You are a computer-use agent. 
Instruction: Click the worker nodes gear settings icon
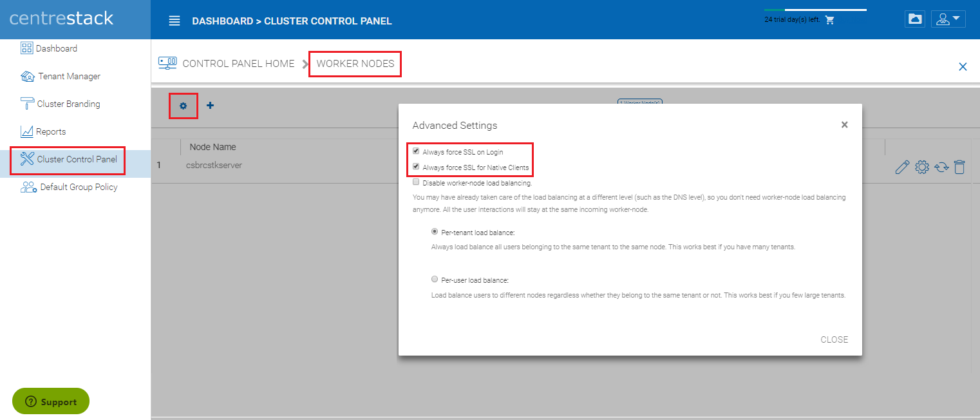(x=183, y=106)
